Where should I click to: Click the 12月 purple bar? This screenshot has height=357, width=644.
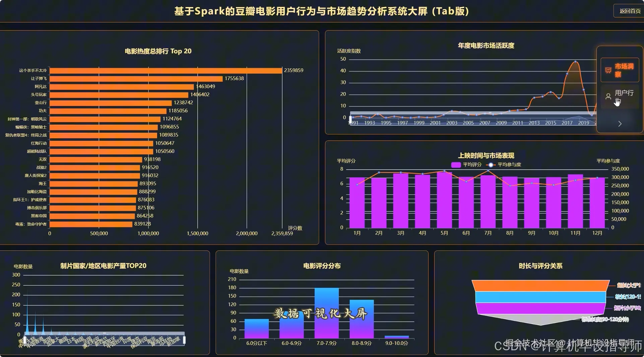tap(597, 203)
